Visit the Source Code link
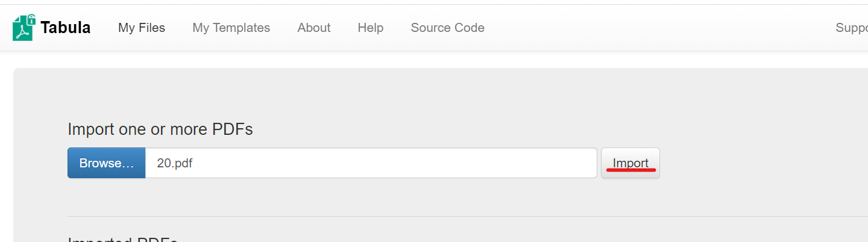This screenshot has height=242, width=868. coord(448,28)
